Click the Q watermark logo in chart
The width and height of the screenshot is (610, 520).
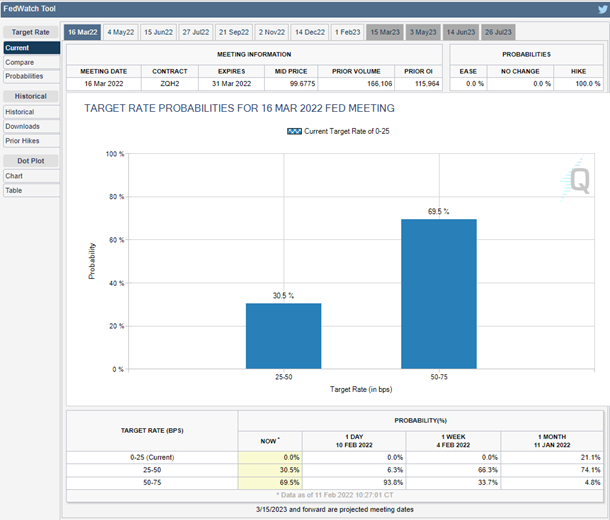tap(580, 179)
